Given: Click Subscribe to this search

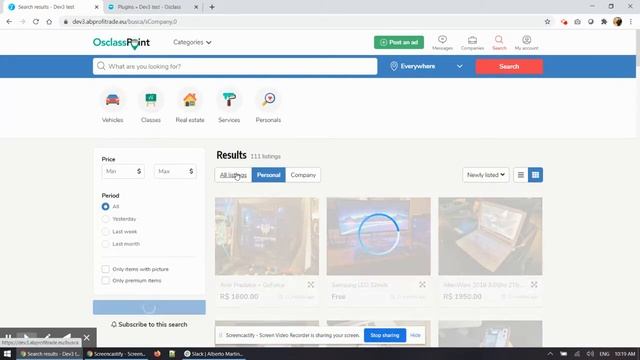Looking at the screenshot, I should (149, 324).
